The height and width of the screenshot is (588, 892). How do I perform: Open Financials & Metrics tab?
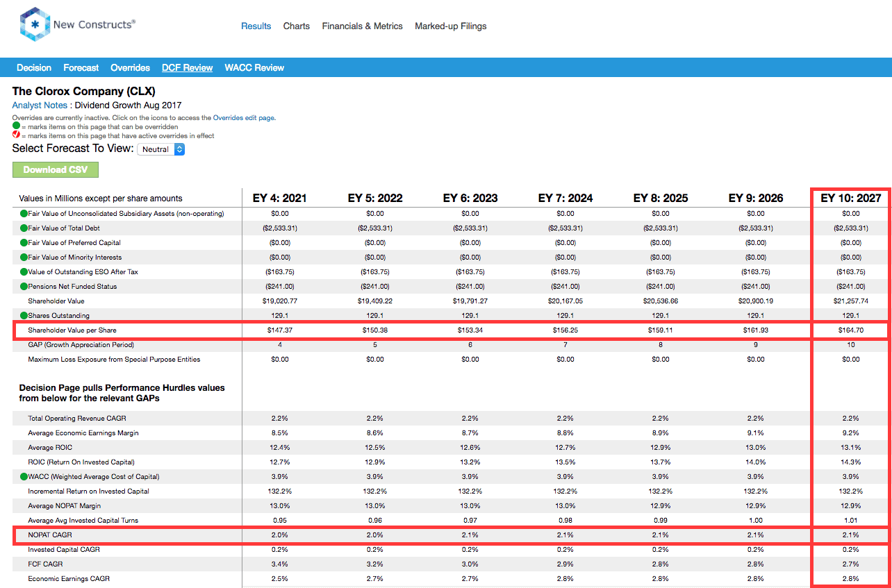pyautogui.click(x=362, y=26)
